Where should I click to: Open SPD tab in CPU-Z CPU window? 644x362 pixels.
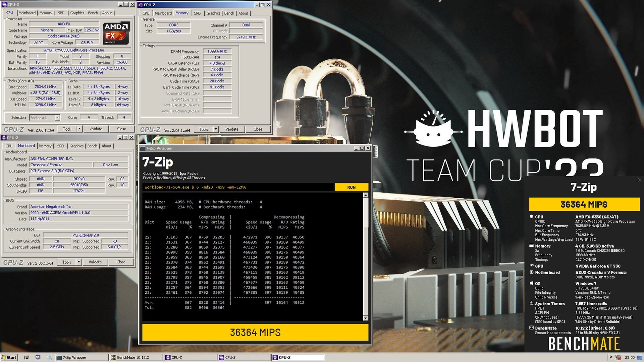(x=61, y=13)
